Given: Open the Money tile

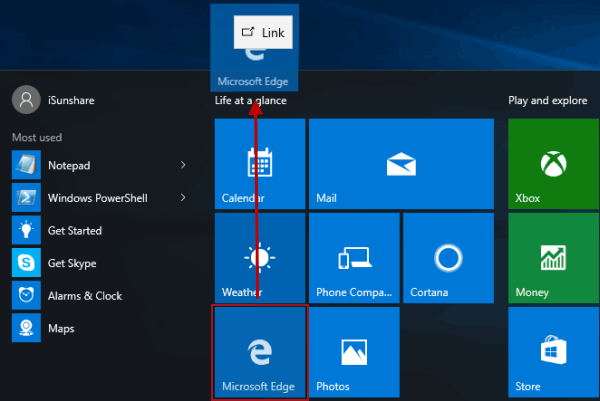Looking at the screenshot, I should click(x=553, y=258).
